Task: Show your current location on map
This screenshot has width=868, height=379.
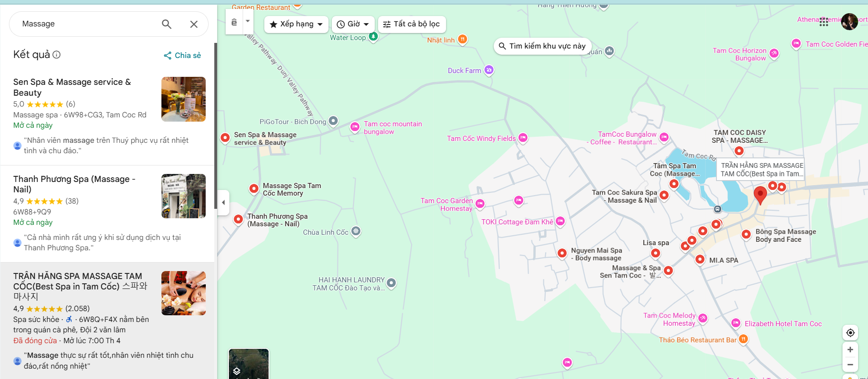Action: (x=850, y=333)
